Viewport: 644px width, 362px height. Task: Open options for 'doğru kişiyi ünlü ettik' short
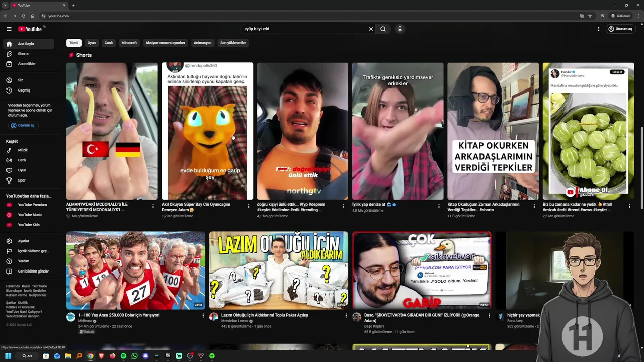tap(344, 206)
